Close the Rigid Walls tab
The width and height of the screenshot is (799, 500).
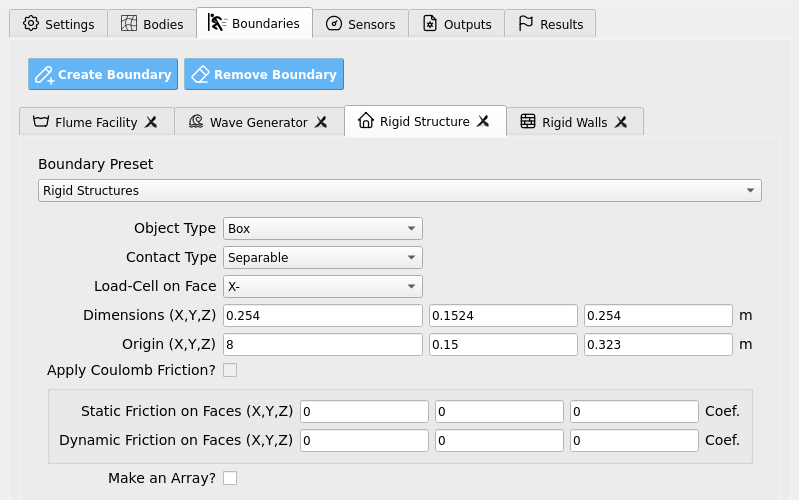pos(621,122)
